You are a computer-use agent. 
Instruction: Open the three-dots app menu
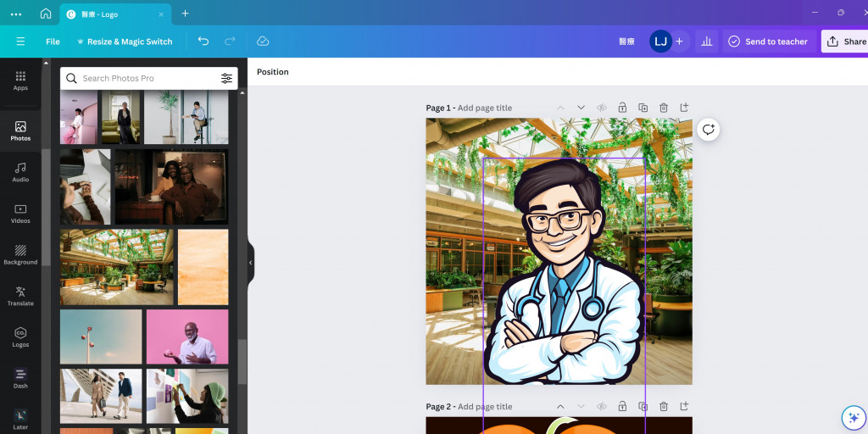tap(16, 14)
